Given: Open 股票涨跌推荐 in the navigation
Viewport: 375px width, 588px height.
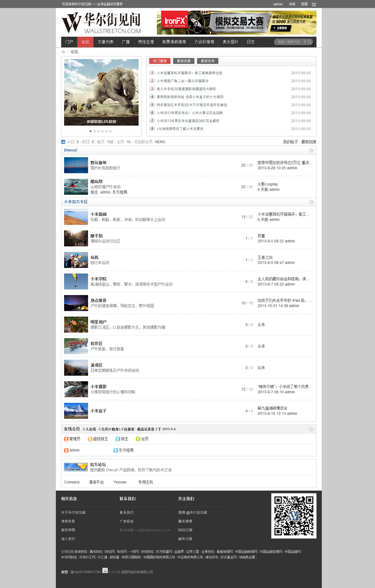Looking at the screenshot, I should 174,42.
